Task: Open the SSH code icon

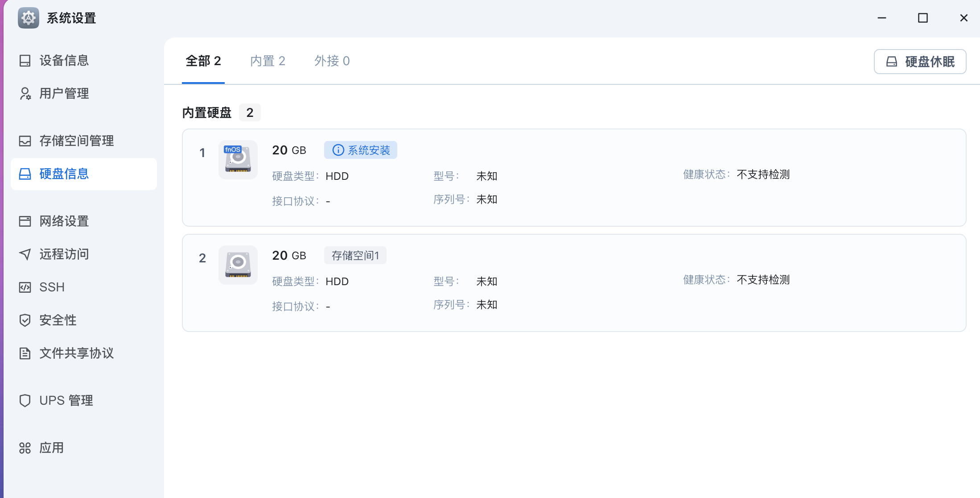Action: pos(25,287)
